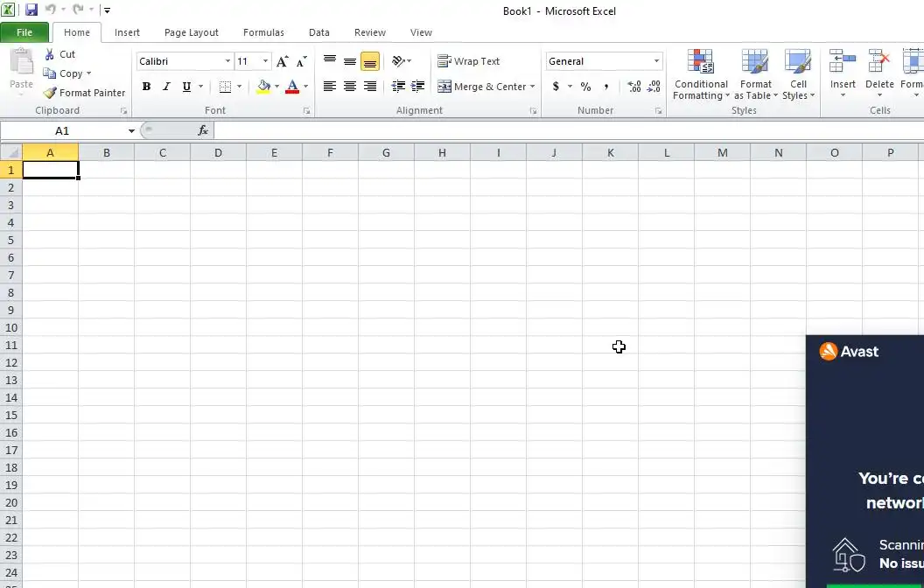The height and width of the screenshot is (588, 924).
Task: Toggle Align Text Left
Action: tap(330, 87)
